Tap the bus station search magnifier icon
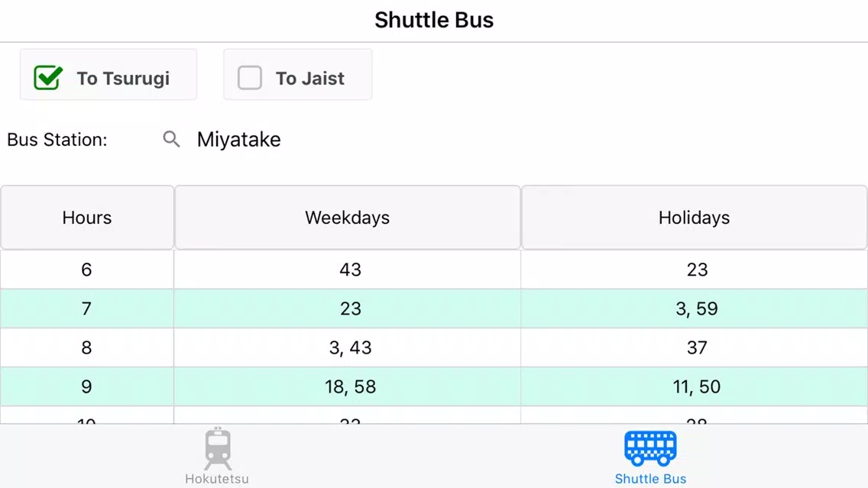 click(x=172, y=139)
